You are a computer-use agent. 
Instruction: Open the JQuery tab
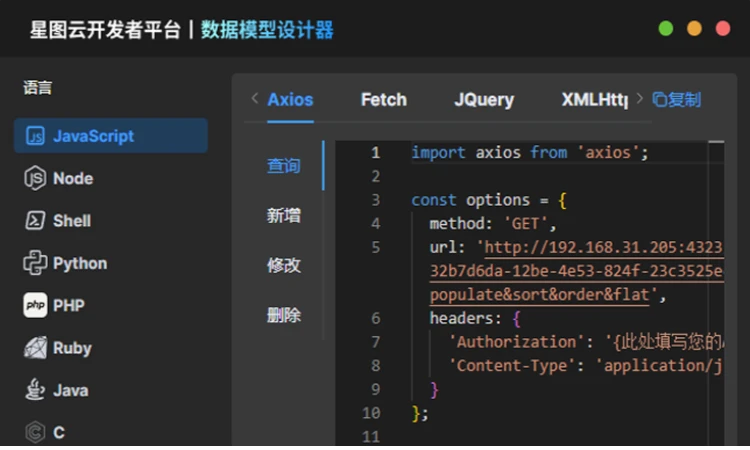484,99
